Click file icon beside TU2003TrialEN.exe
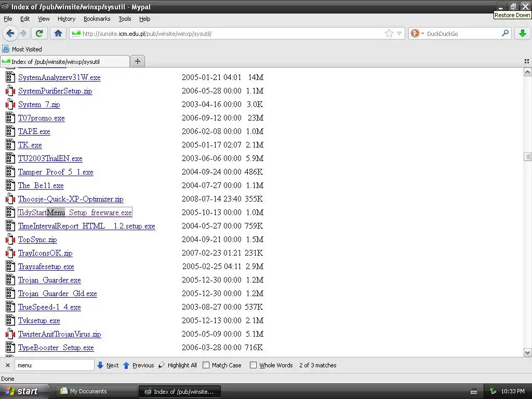 (10, 158)
